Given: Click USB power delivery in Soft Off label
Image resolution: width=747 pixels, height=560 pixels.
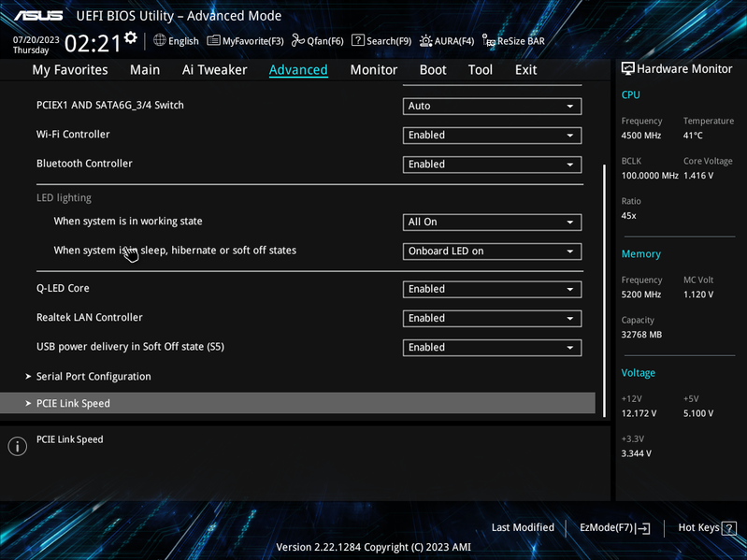Looking at the screenshot, I should (x=130, y=347).
